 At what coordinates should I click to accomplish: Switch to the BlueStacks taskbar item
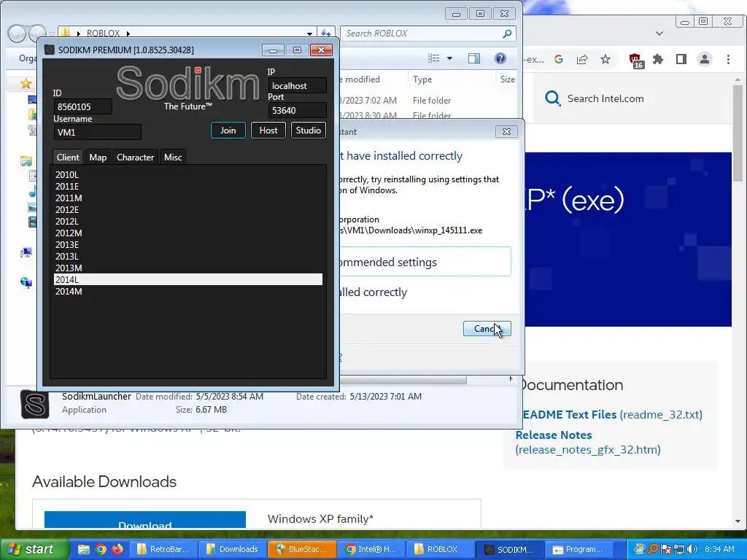pos(301,549)
